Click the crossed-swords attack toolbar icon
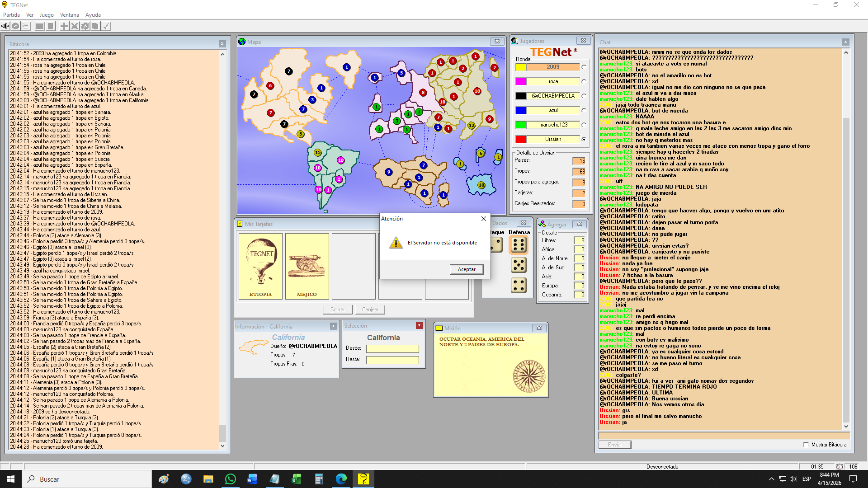Image resolution: width=868 pixels, height=488 pixels. click(75, 26)
